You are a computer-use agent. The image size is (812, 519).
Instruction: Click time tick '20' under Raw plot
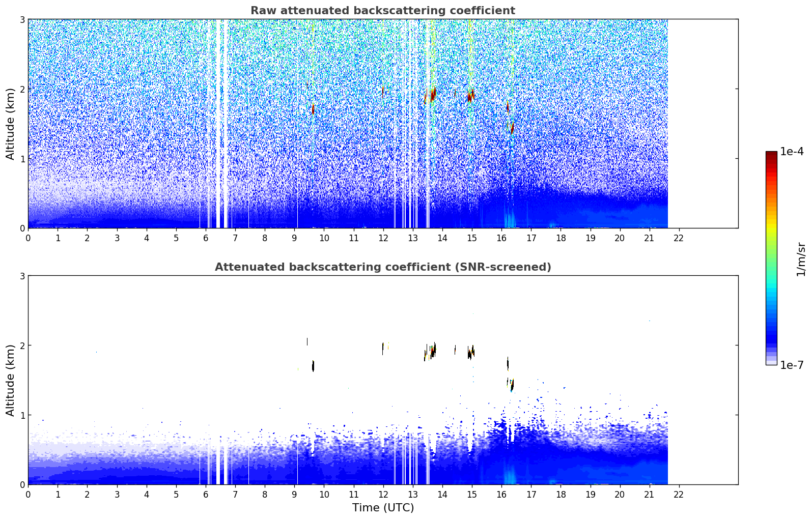[620, 238]
